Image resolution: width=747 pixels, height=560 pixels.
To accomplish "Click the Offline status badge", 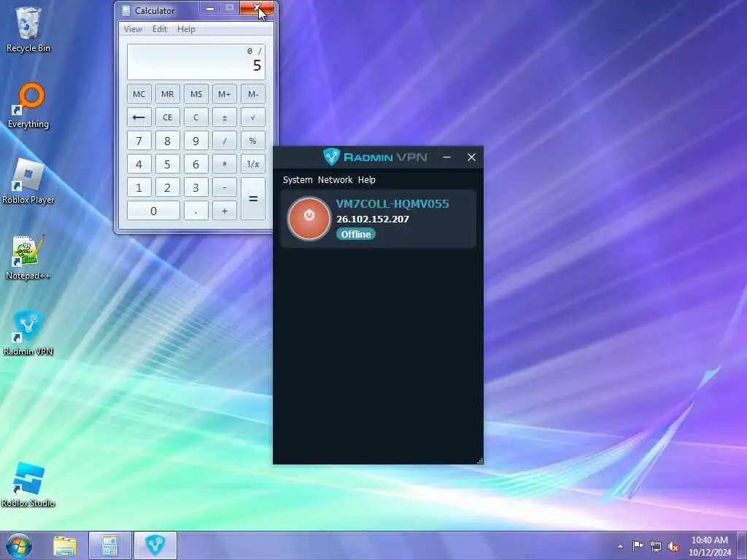I will [356, 234].
